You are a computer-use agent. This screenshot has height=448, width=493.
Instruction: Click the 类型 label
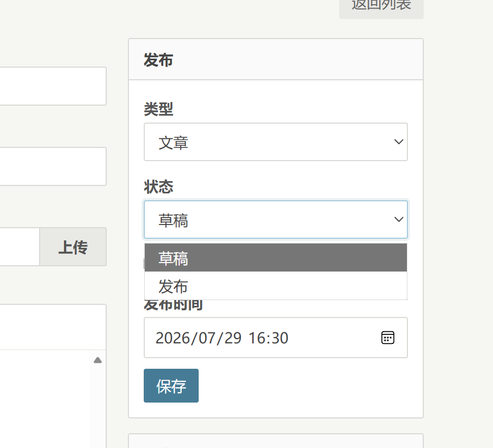point(159,109)
